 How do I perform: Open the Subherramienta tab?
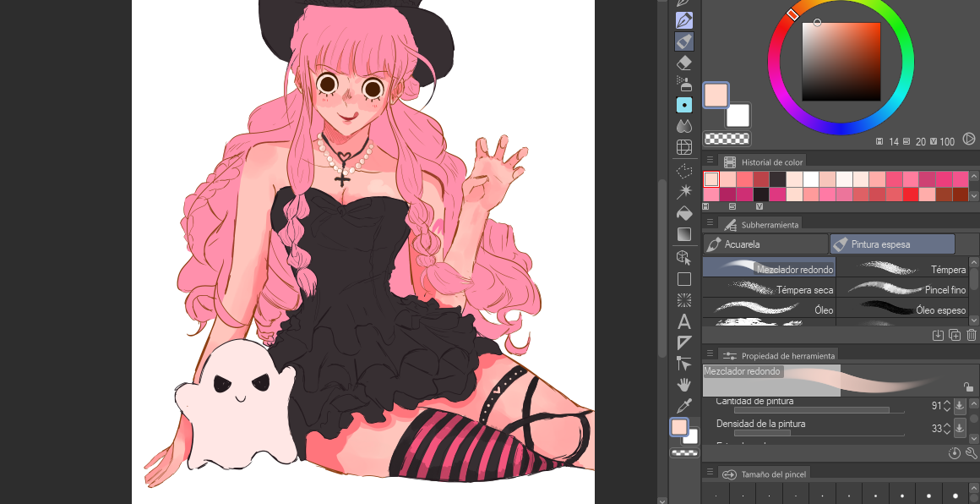coord(760,224)
